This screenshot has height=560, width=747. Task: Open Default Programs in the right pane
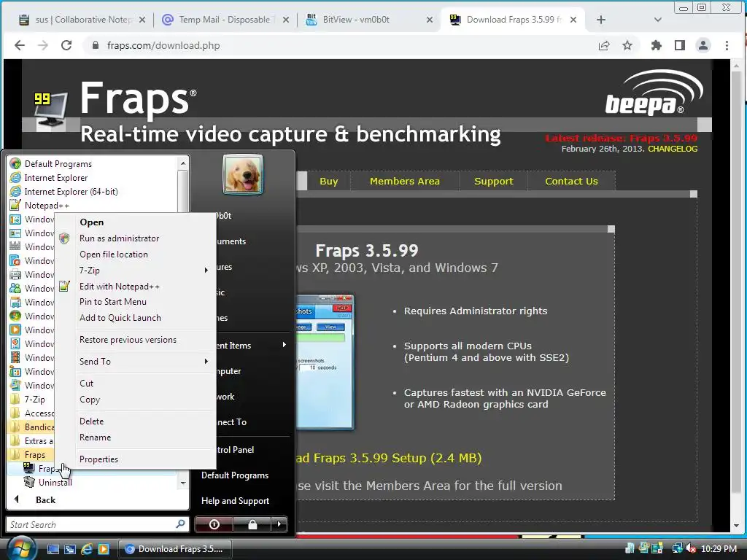click(x=235, y=475)
